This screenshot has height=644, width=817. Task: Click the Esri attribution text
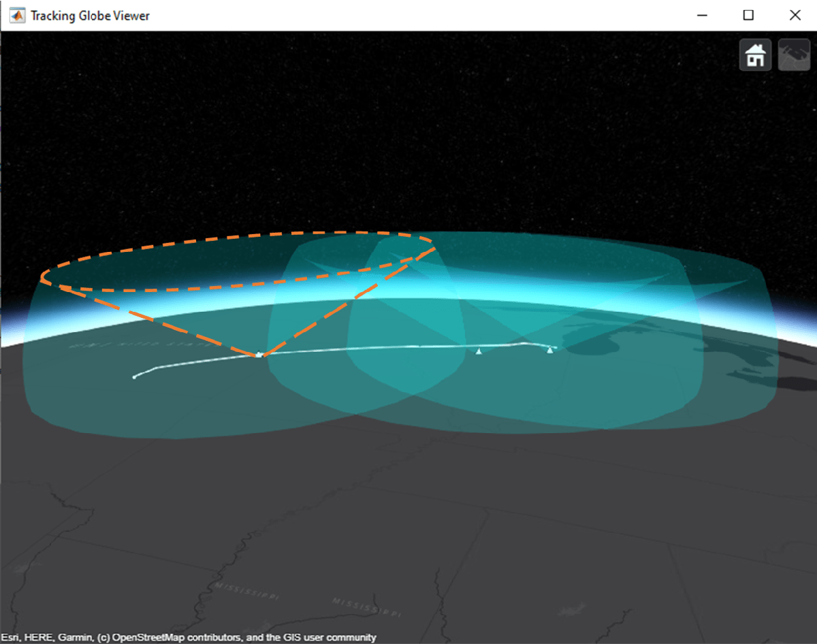pos(15,638)
